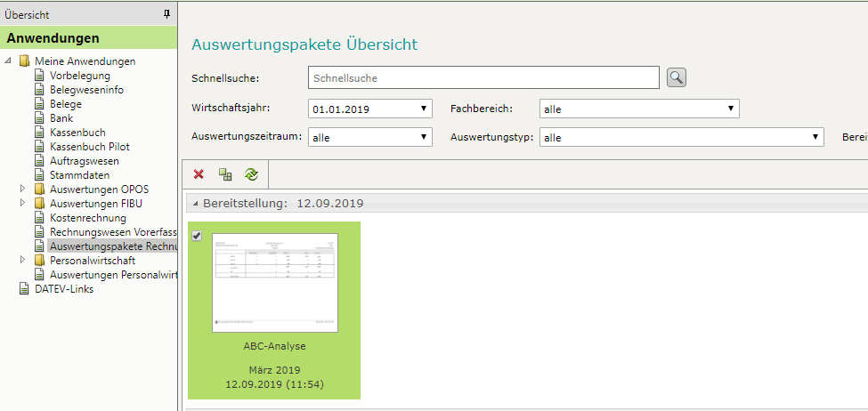Viewport: 868px width, 411px height.
Task: Click the green select-all squares toolbar icon
Action: tap(224, 174)
